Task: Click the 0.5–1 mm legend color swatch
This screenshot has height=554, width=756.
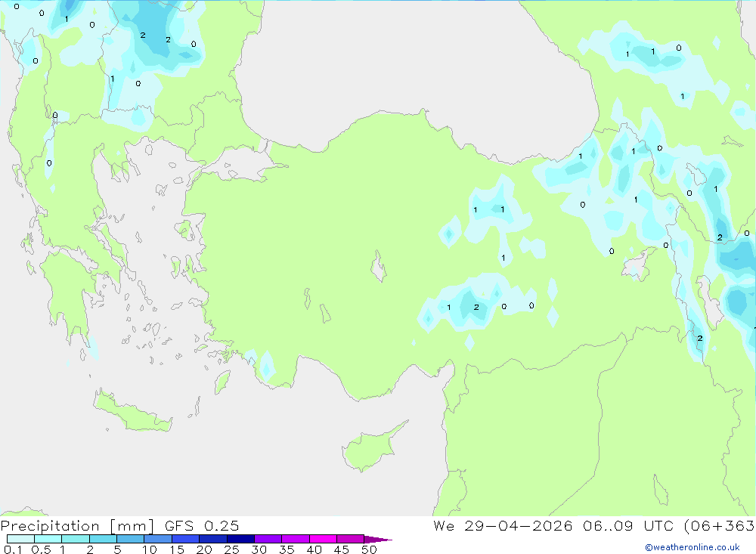Action: [48, 539]
